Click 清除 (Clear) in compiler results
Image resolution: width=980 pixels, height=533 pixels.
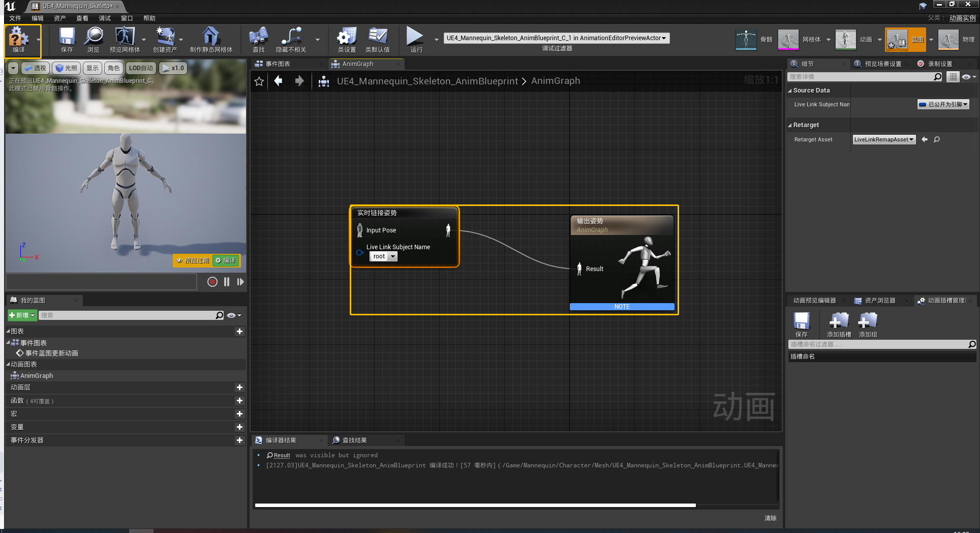[x=770, y=518]
